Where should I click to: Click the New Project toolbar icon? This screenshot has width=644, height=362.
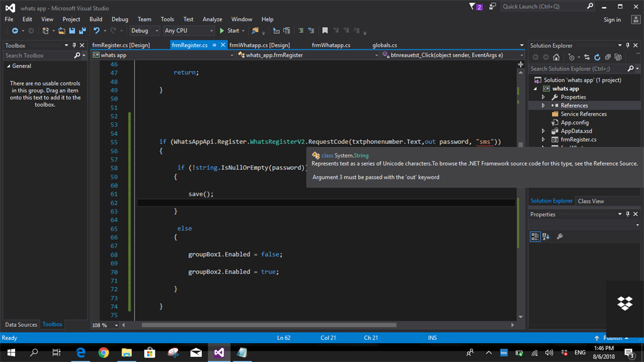(45, 31)
